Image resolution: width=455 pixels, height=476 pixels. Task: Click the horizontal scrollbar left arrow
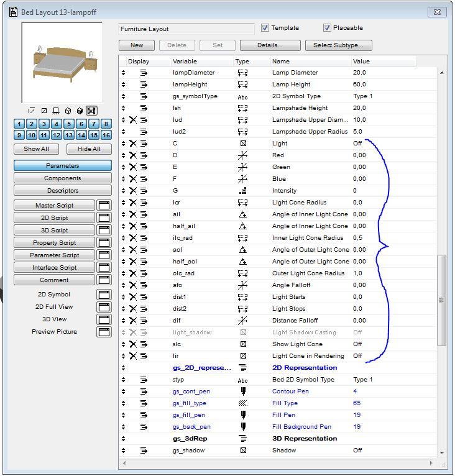point(124,463)
